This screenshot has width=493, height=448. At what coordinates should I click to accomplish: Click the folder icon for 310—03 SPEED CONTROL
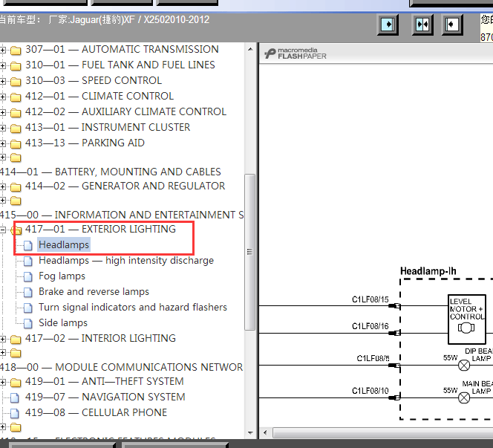pyautogui.click(x=16, y=81)
